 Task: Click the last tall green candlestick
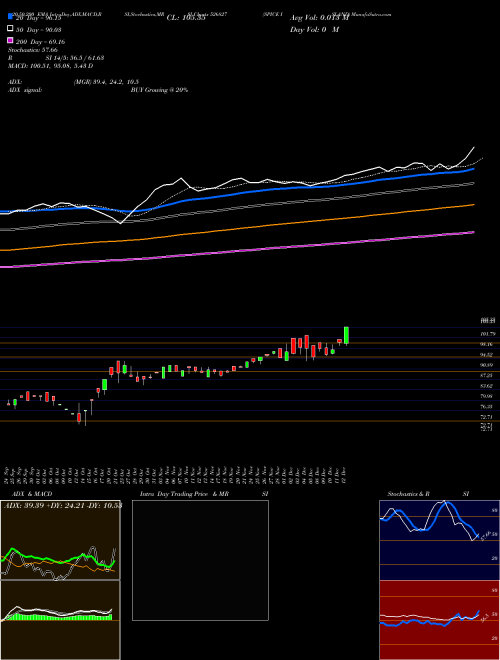346,335
